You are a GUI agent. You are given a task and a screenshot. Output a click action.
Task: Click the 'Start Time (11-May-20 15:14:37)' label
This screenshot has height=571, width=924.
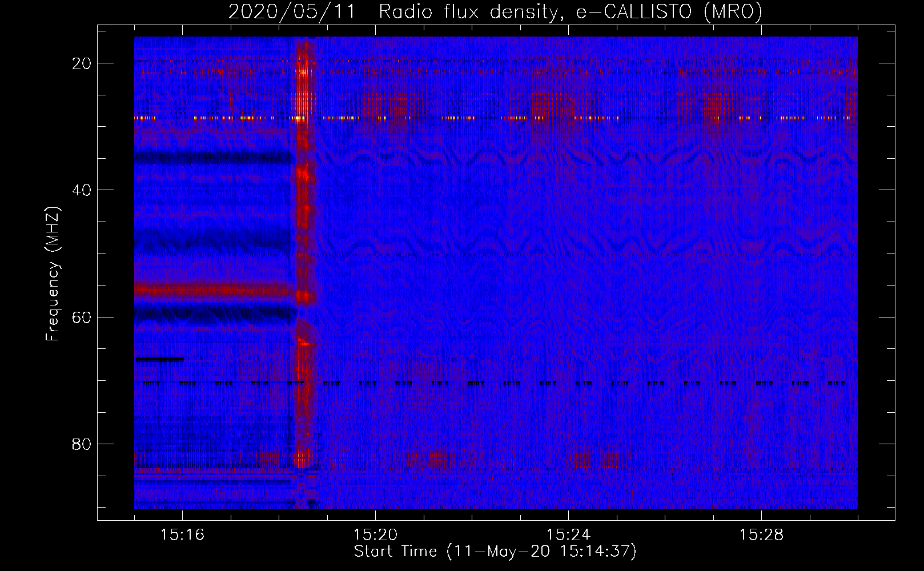pyautogui.click(x=495, y=552)
